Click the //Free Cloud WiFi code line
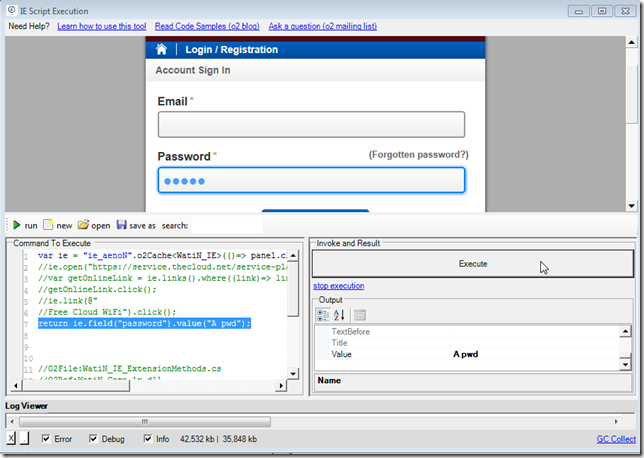This screenshot has height=458, width=644. coord(107,312)
